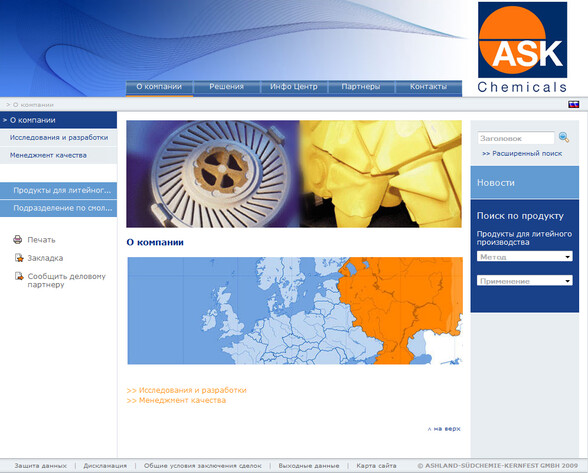Click the printer icon next to Печать
Screen dimensions: 588x473
pos(18,239)
